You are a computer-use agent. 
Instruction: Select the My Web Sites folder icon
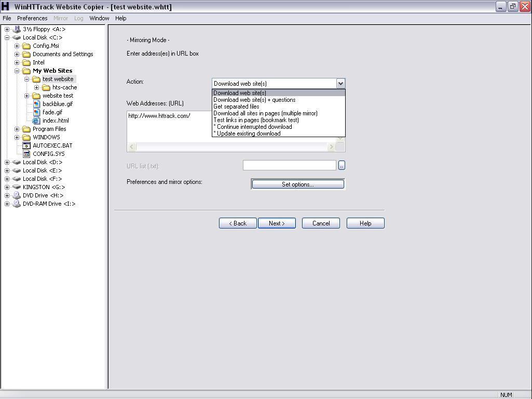tap(28, 71)
